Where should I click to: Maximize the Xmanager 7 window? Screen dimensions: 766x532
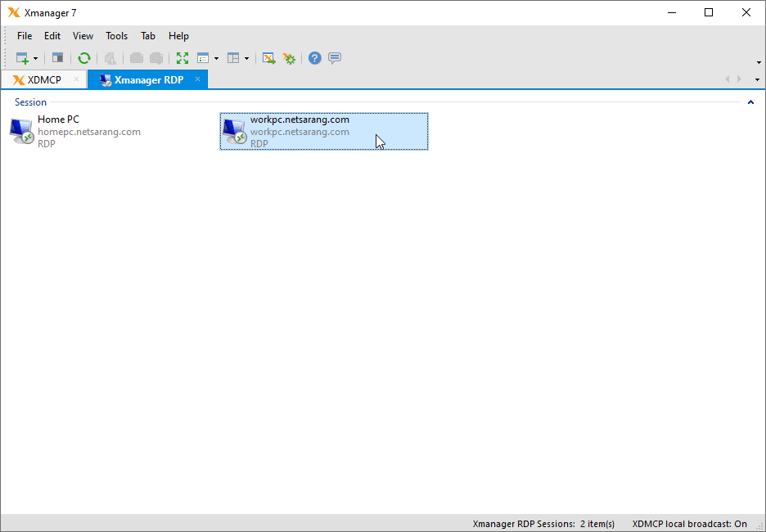(709, 13)
